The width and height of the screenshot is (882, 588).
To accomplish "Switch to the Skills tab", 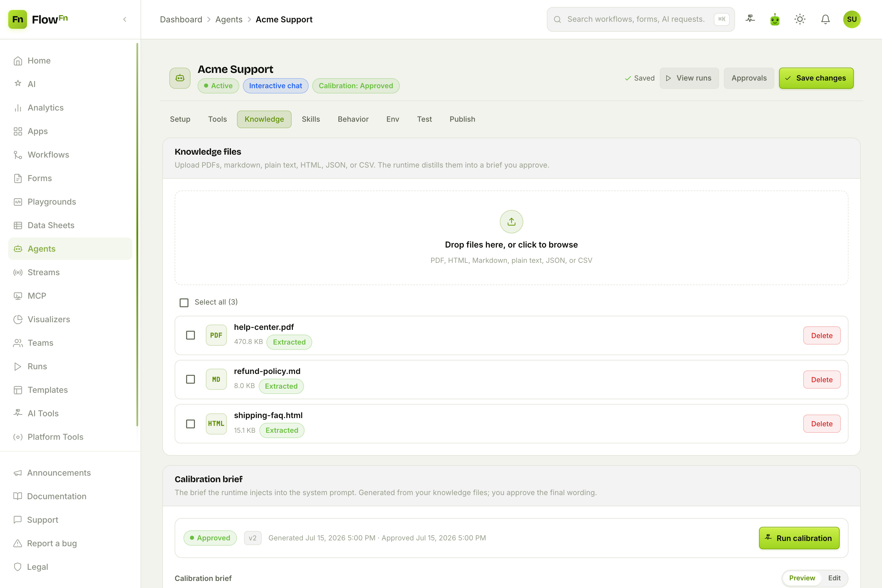I will (310, 119).
